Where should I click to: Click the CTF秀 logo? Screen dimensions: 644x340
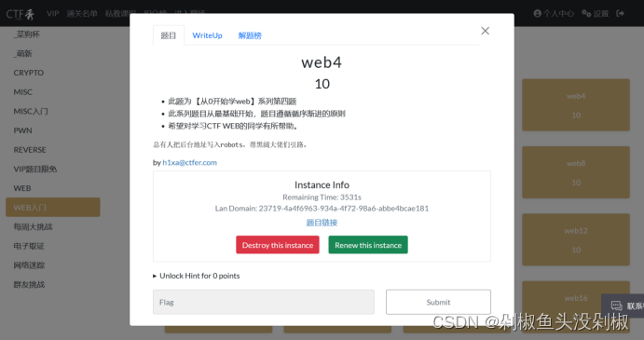point(21,14)
